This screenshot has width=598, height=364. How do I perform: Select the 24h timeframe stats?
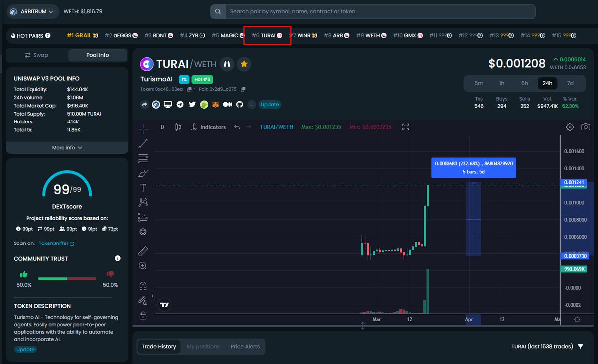(547, 83)
